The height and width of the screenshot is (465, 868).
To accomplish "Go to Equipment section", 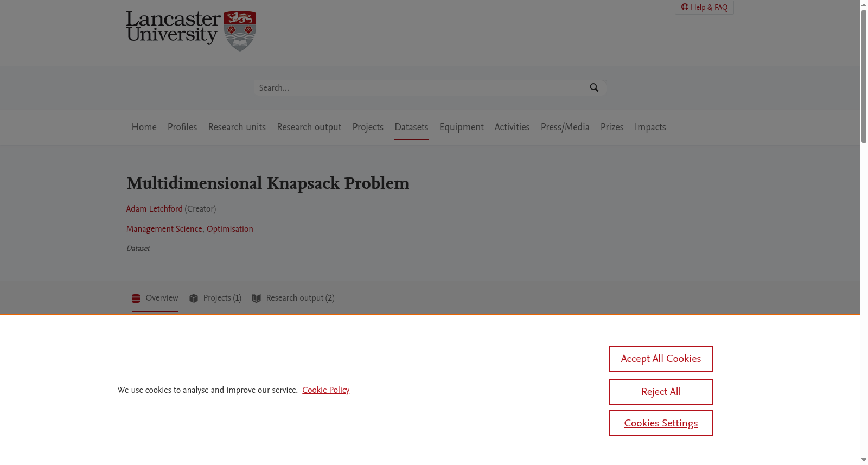I will [461, 127].
